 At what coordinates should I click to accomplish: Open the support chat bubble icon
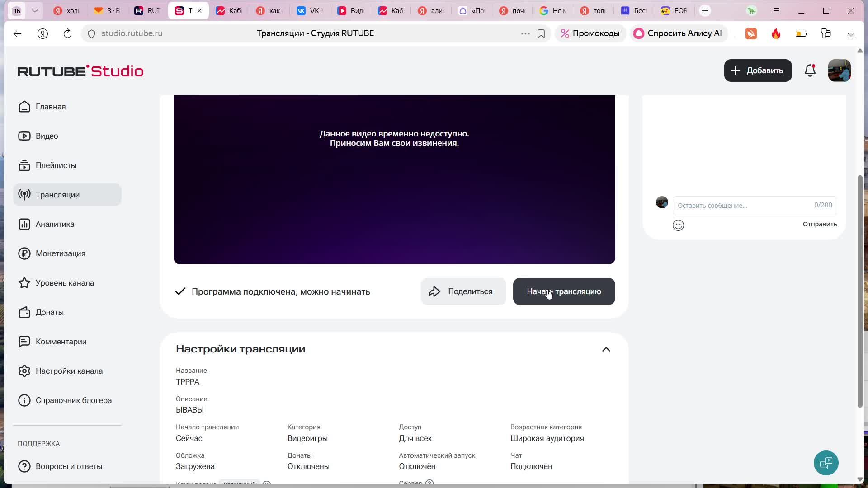(826, 463)
